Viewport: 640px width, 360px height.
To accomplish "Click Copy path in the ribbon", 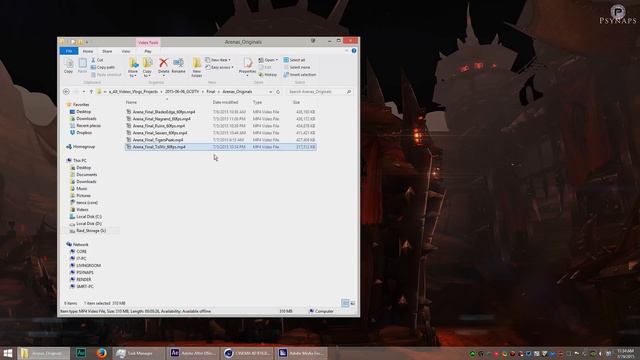I will click(x=102, y=67).
